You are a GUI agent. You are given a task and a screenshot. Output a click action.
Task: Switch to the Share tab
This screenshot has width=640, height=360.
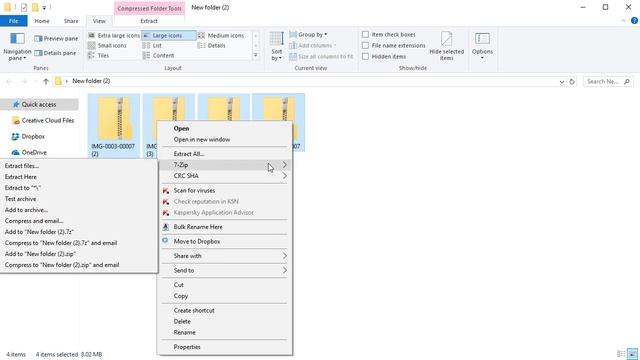click(x=71, y=21)
